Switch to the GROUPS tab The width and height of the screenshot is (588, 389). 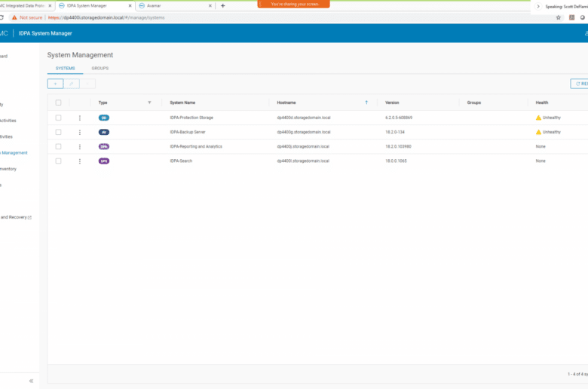pyautogui.click(x=100, y=69)
